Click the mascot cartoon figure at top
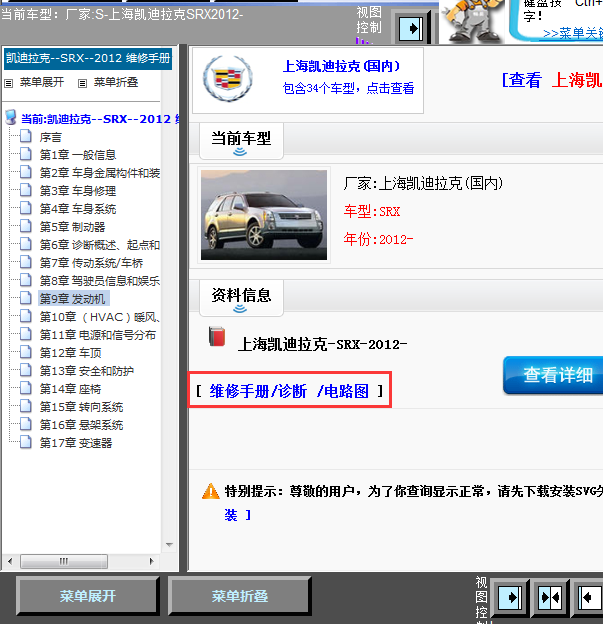 (x=473, y=21)
